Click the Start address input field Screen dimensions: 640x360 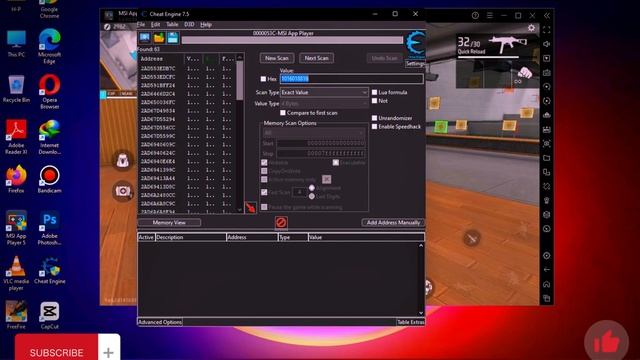pos(321,143)
